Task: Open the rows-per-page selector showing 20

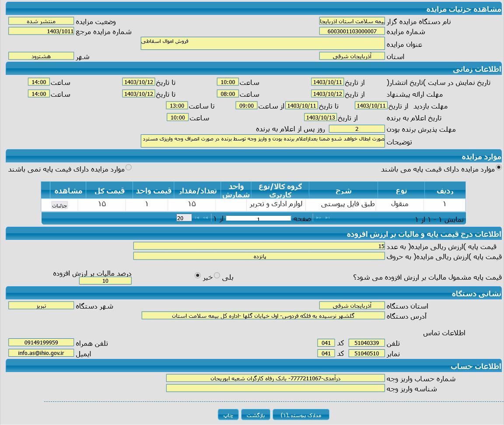Action: tap(184, 218)
